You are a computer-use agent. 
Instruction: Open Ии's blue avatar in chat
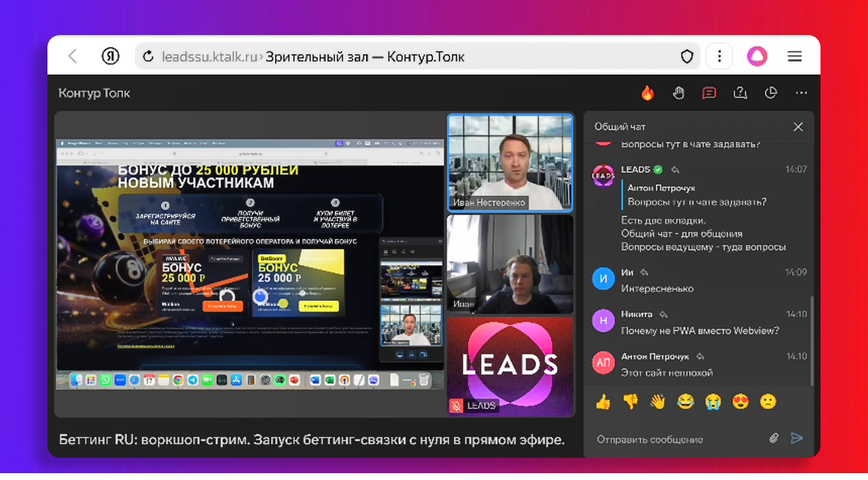click(603, 279)
